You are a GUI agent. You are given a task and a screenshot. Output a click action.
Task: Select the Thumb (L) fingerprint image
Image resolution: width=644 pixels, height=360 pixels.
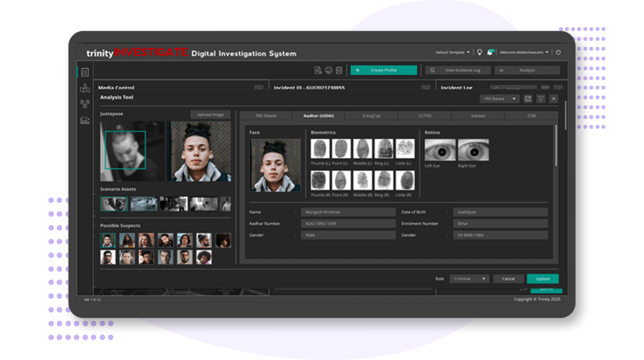click(x=320, y=148)
